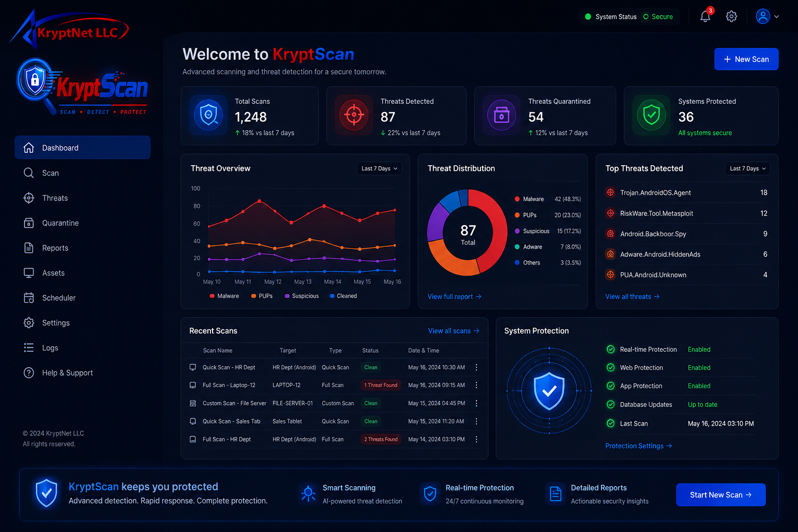Click the Threats Detected crosshair icon
Image resolution: width=798 pixels, height=532 pixels.
coord(354,114)
